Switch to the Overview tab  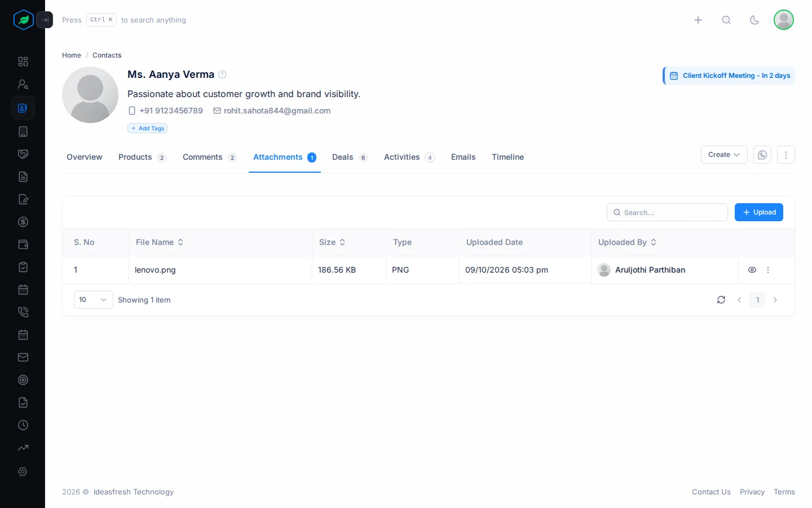click(x=85, y=157)
